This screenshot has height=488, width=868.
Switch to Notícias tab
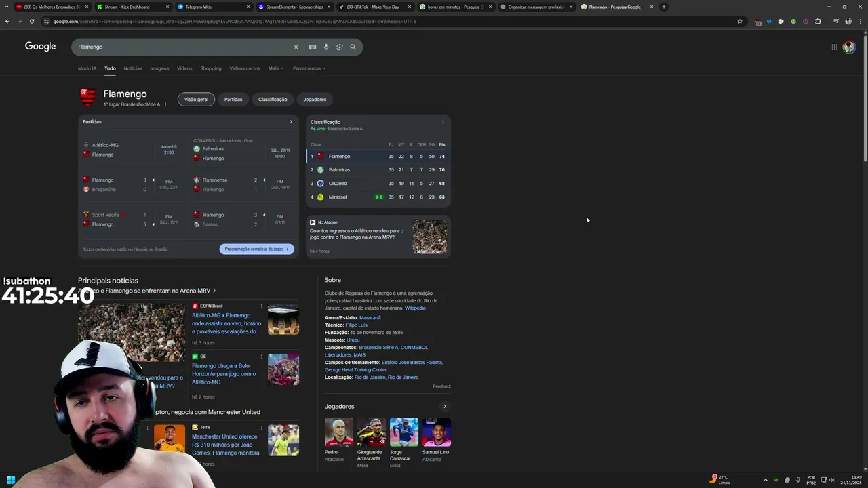(133, 68)
